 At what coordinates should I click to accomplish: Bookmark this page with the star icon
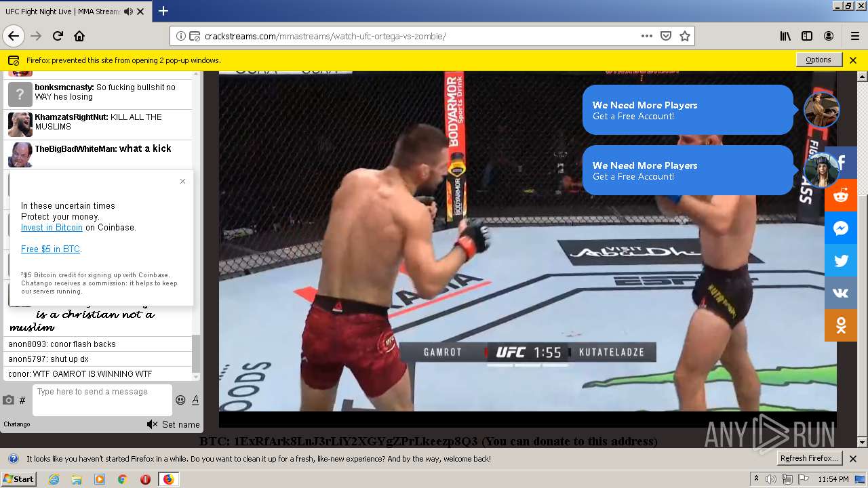(x=685, y=36)
